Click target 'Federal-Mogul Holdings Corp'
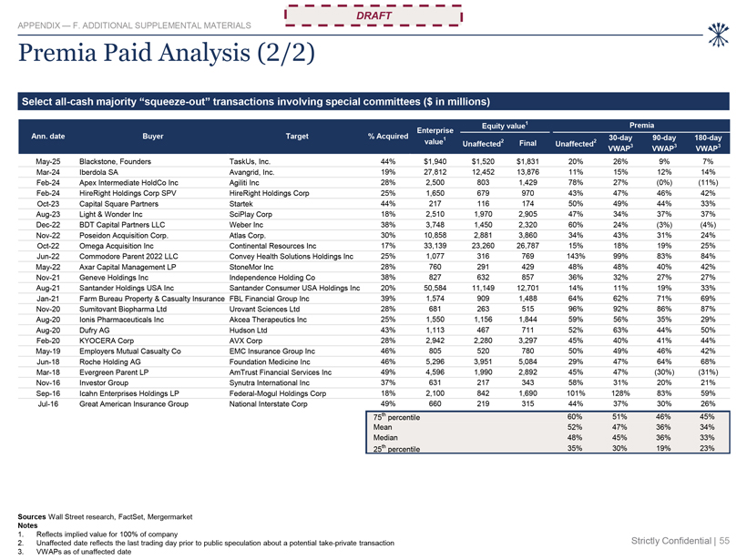747x560 pixels. coord(278,393)
